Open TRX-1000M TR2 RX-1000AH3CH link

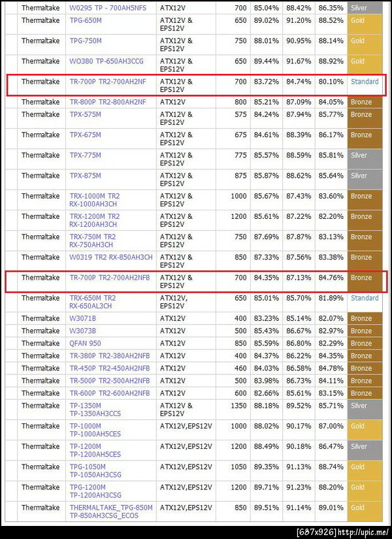point(95,200)
